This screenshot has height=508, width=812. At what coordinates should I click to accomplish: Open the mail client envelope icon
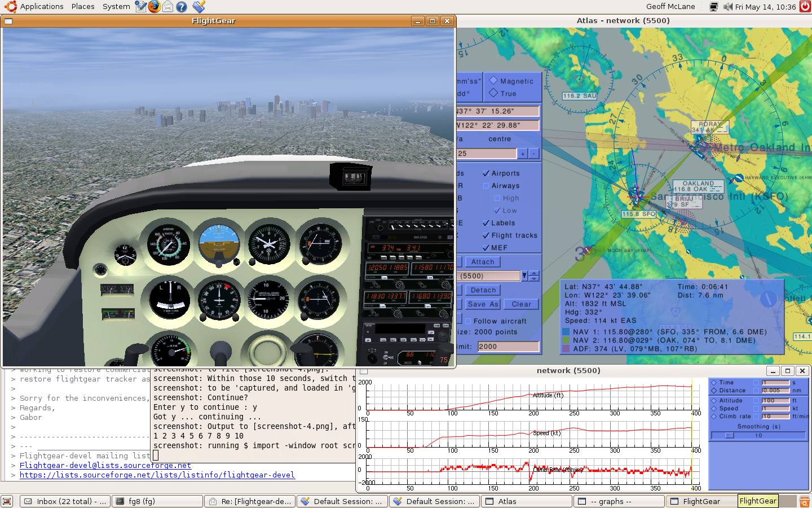(x=168, y=7)
